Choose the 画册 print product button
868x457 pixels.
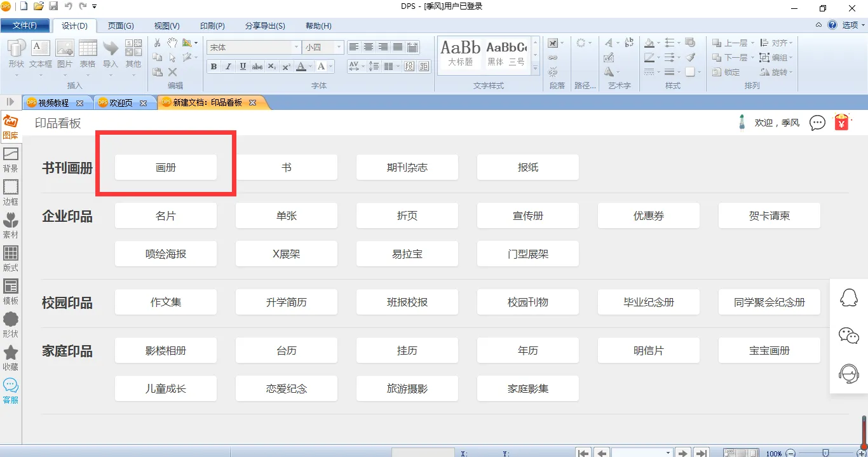tap(166, 168)
